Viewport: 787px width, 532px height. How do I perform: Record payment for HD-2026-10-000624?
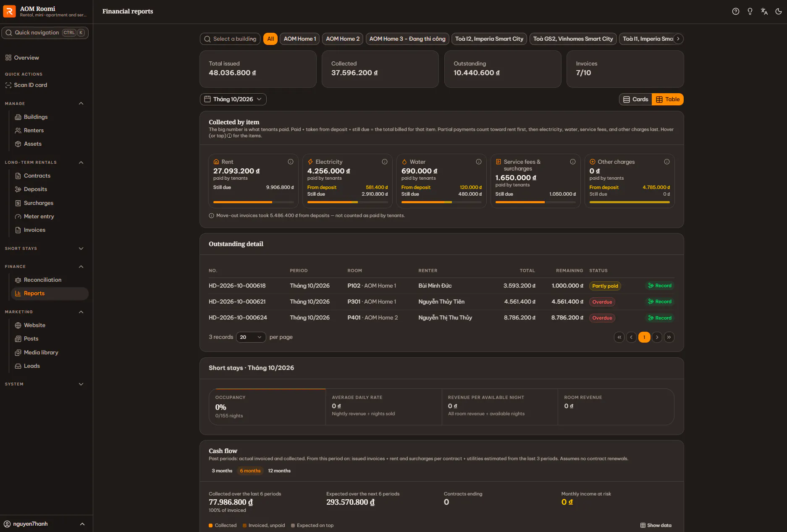point(660,318)
